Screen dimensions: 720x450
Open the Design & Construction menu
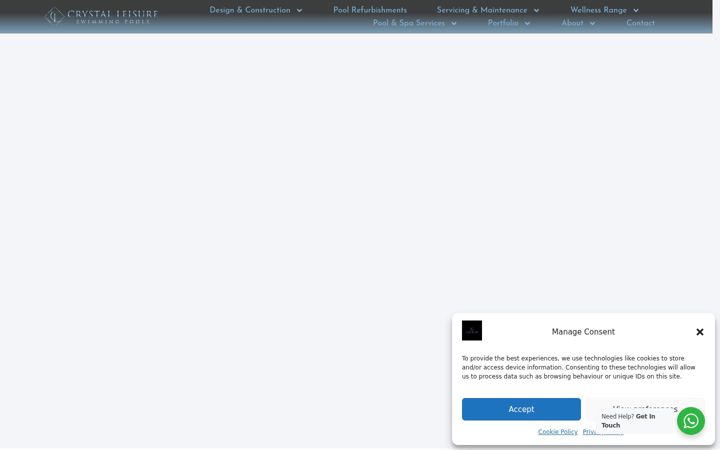[x=250, y=10]
